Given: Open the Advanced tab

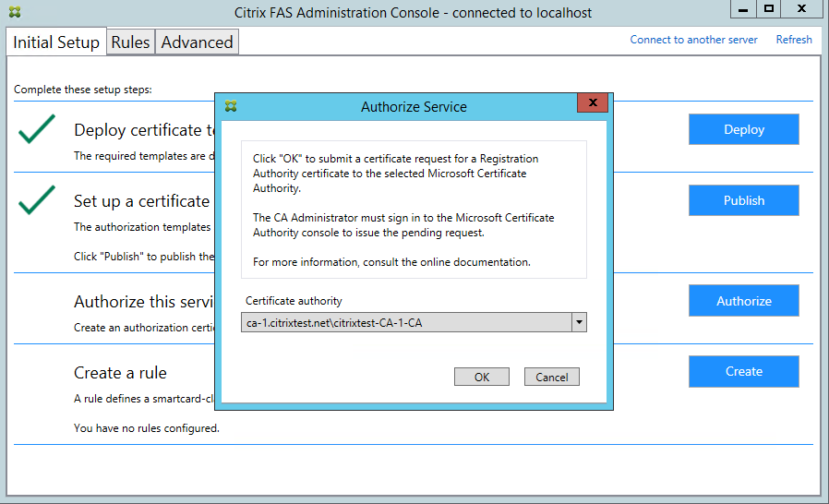Looking at the screenshot, I should pyautogui.click(x=197, y=42).
